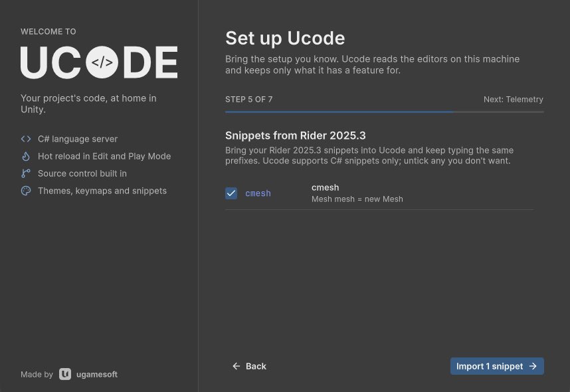Untick the cmesh snippet checkbox
570x392 pixels.
pyautogui.click(x=231, y=193)
